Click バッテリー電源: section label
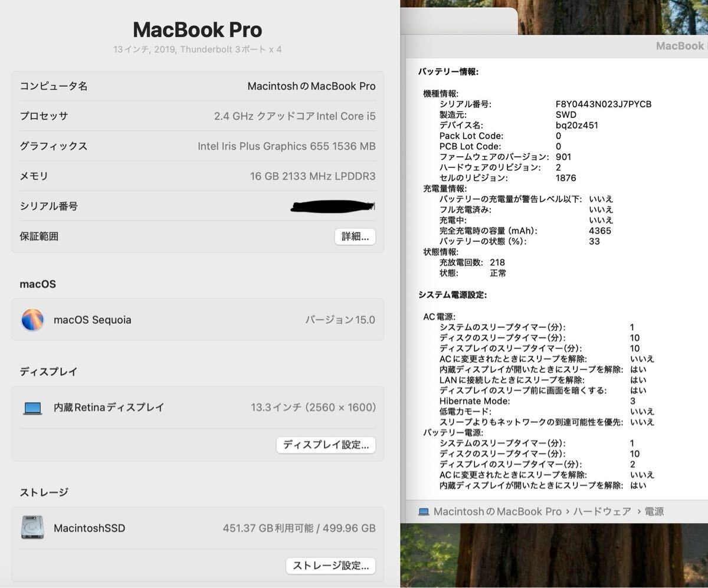The height and width of the screenshot is (588, 708). click(453, 432)
